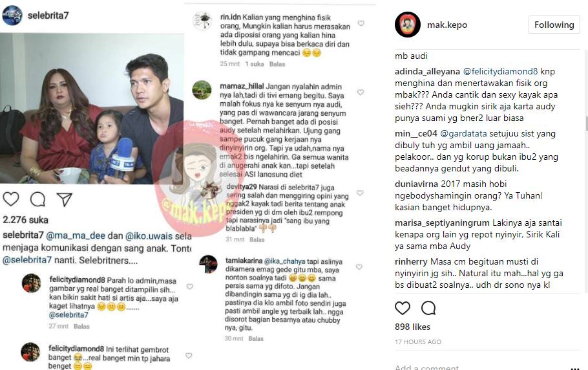Like tamiakarina's comment with the heart icon
This screenshot has height=370, width=588.
359,267
